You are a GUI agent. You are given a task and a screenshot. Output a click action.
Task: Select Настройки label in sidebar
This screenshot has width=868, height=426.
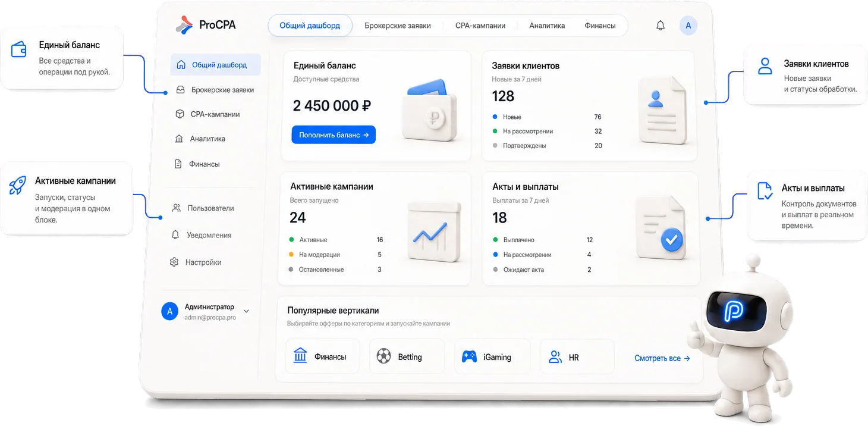pyautogui.click(x=203, y=262)
